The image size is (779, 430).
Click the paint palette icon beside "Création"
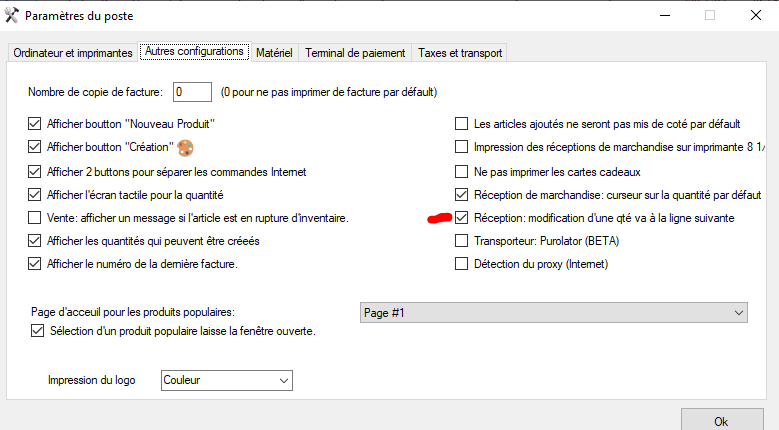pyautogui.click(x=185, y=147)
